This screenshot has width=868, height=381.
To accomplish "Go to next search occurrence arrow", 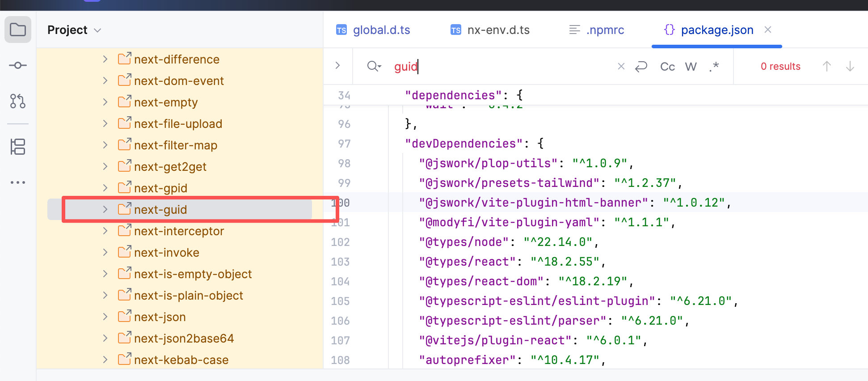I will tap(850, 67).
